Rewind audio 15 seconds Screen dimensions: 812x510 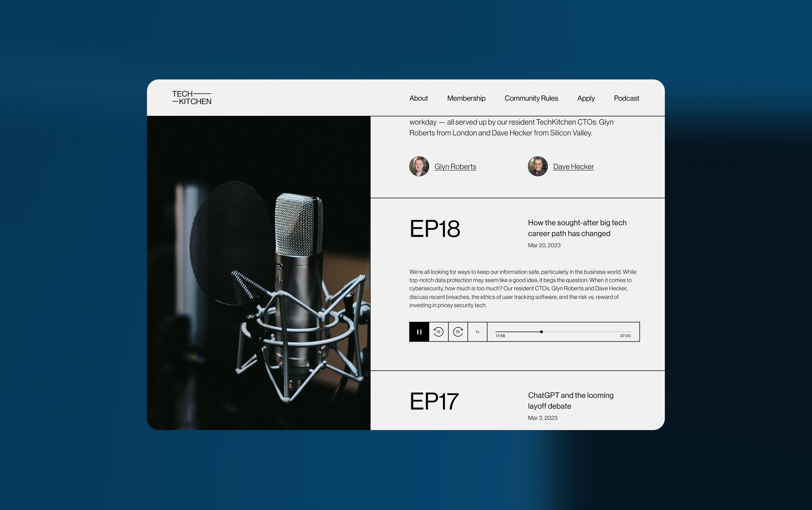pyautogui.click(x=438, y=332)
